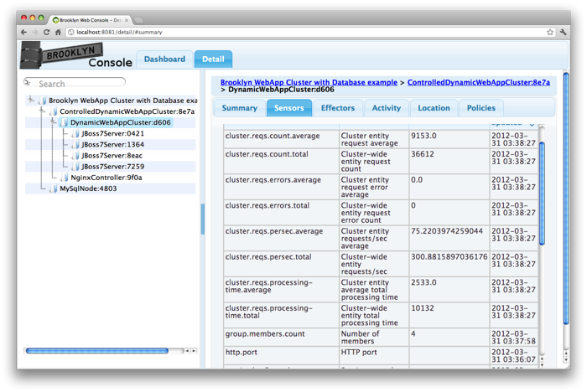Select JBoss7Server:7259 in the entity tree

pyautogui.click(x=112, y=166)
